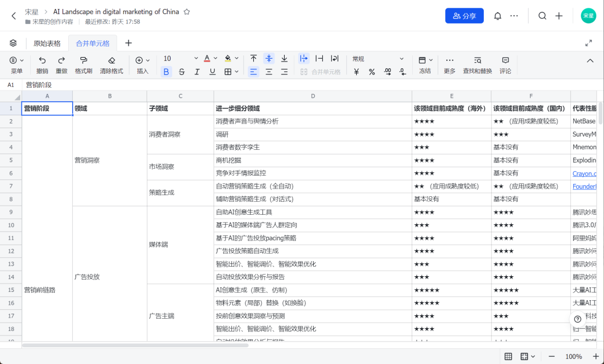This screenshot has width=604, height=364.
Task: Click the clear format (清除格式) eraser icon
Action: [111, 60]
